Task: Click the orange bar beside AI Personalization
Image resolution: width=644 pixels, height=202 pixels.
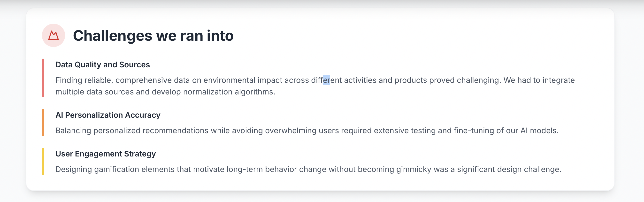Action: (43, 123)
